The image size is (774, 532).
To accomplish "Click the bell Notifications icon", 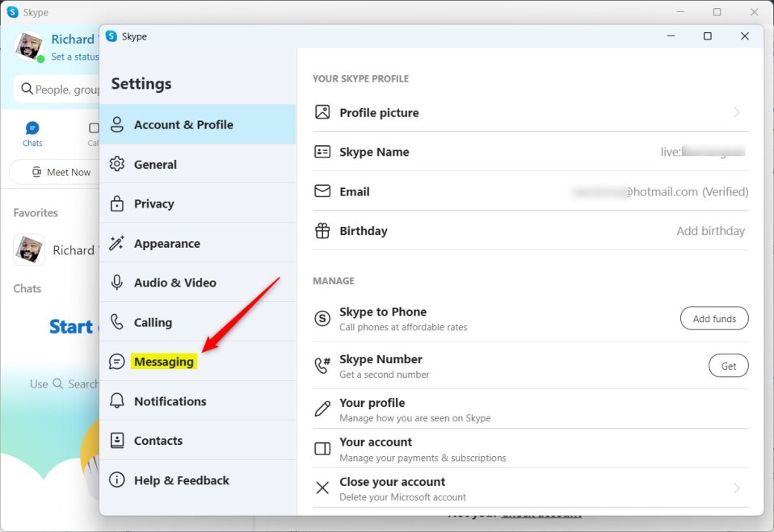I will (x=117, y=400).
